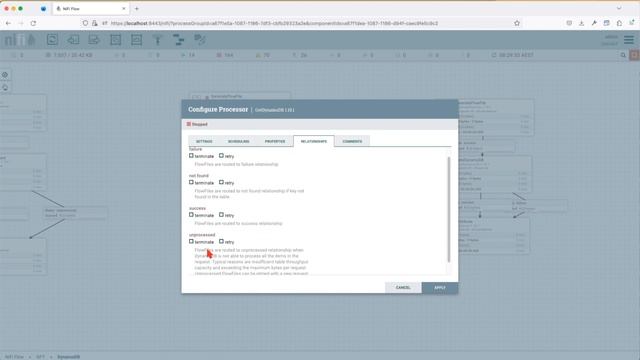Screen dimensions: 640x360
Task: Check terminate for the unprocessed relationship
Action: pos(191,241)
